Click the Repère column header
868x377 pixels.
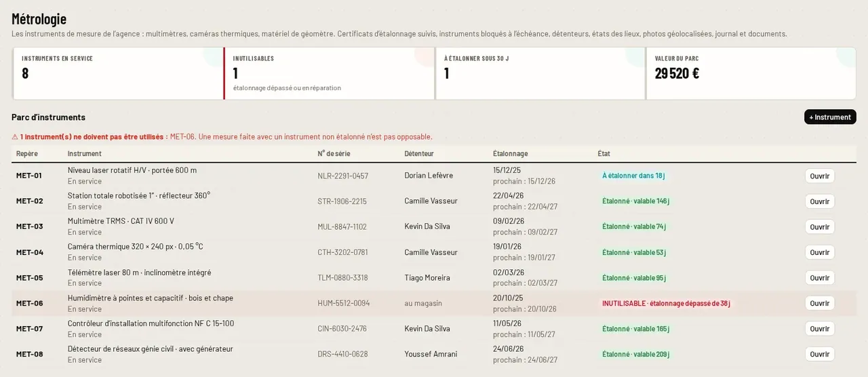[x=27, y=154]
